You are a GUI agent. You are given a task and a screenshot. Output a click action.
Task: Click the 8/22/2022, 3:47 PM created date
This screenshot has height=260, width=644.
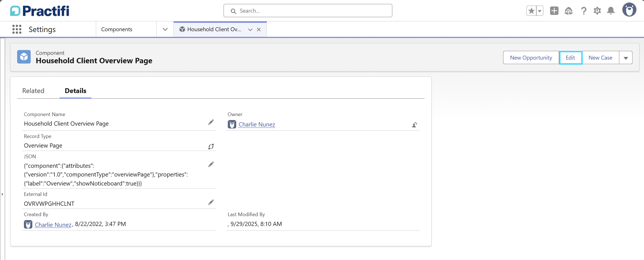(100, 224)
